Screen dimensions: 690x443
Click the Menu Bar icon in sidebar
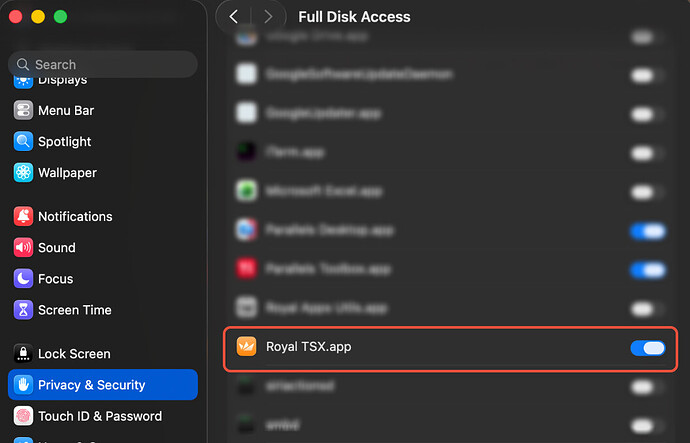click(x=23, y=111)
